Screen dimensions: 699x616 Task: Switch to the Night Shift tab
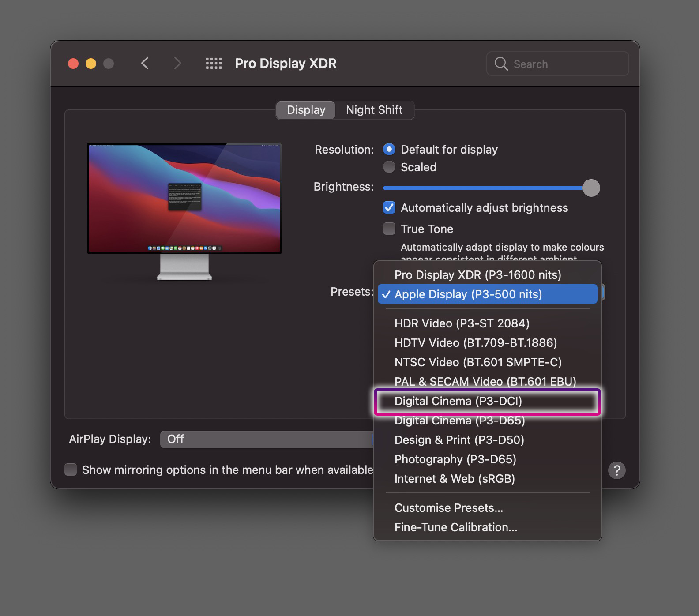(374, 110)
